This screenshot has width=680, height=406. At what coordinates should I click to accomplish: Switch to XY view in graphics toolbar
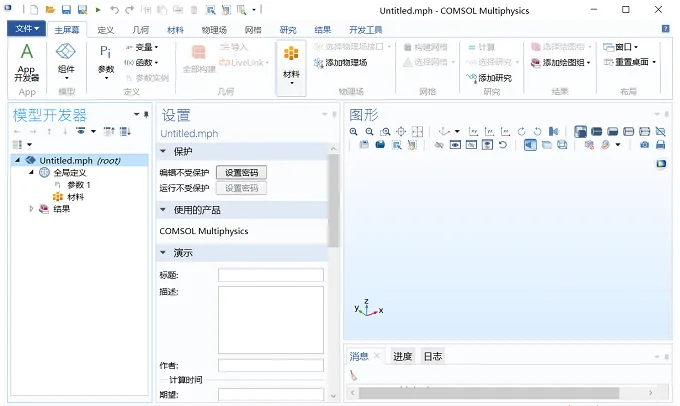[x=473, y=131]
